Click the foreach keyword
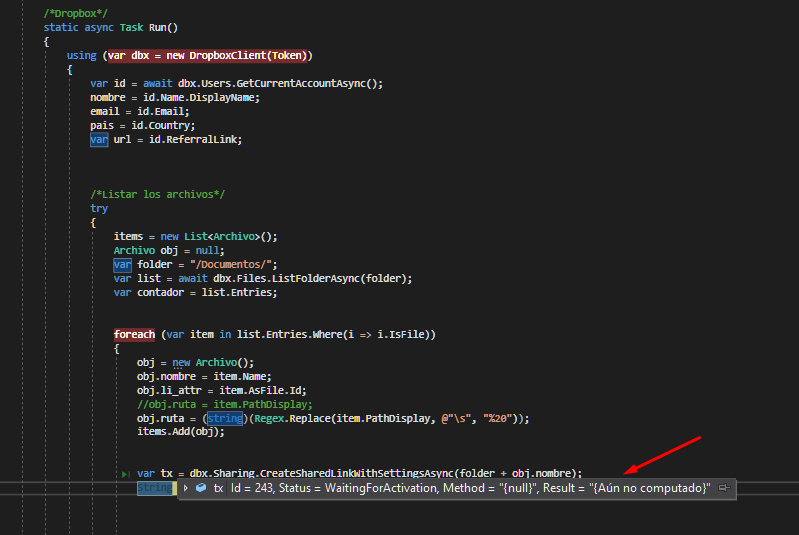The height and width of the screenshot is (535, 799). click(134, 334)
